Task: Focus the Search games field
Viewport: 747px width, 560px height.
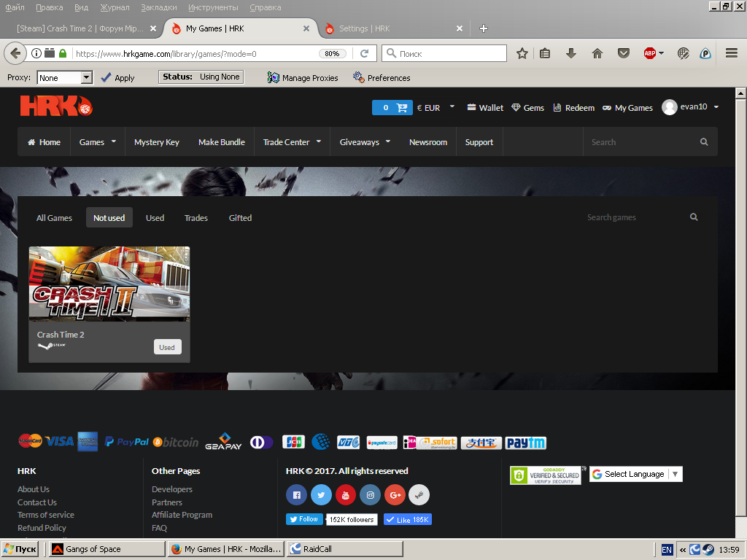Action: click(634, 217)
